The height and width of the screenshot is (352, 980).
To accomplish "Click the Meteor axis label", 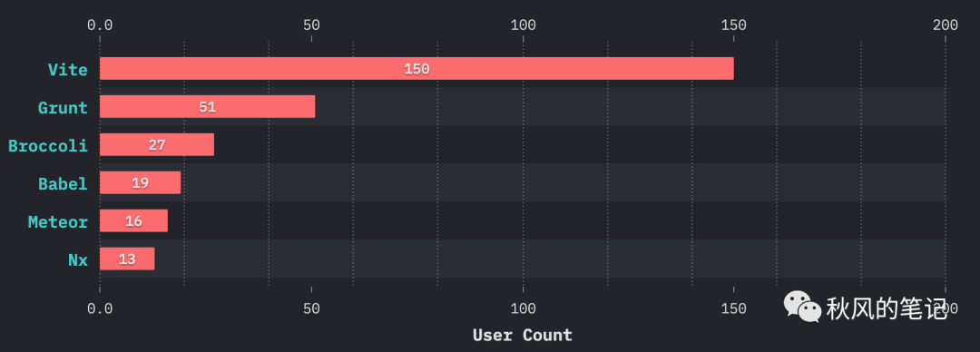I will 58,221.
